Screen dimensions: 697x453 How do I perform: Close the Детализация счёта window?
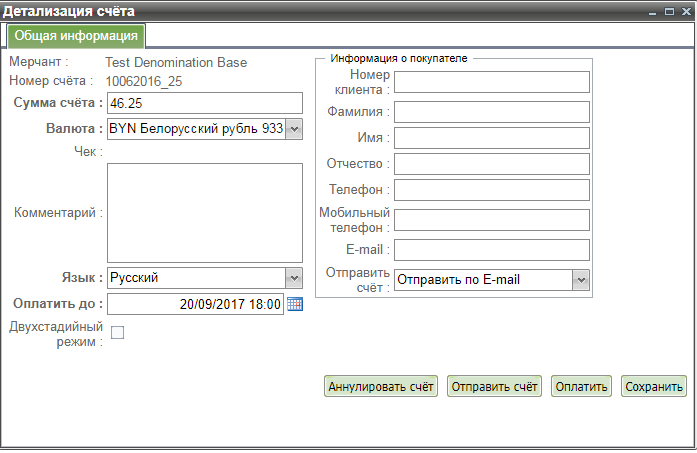[684, 11]
